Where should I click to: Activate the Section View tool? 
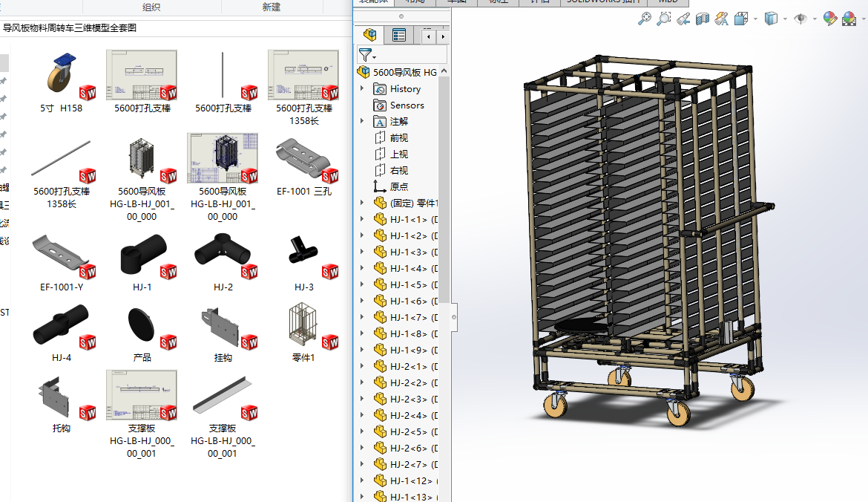click(702, 19)
